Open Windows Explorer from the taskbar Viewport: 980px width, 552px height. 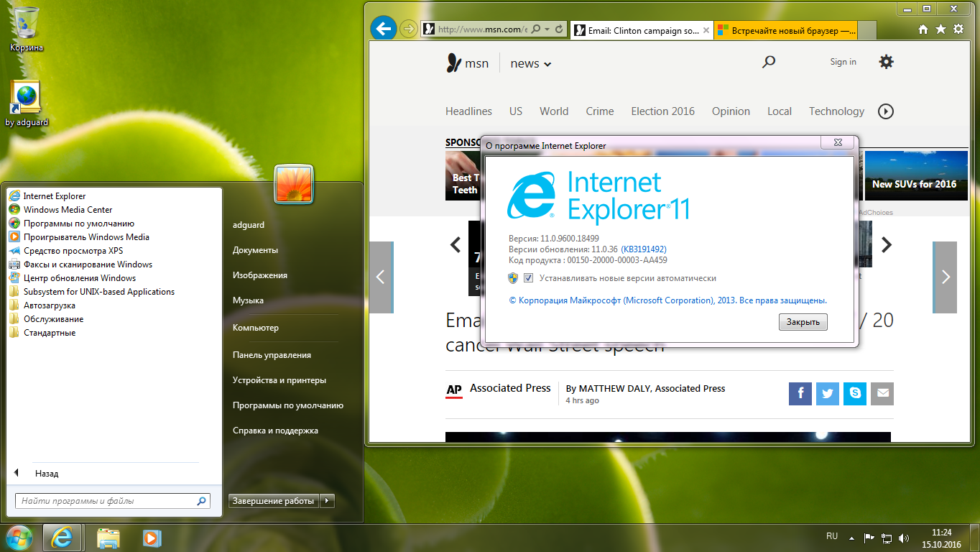tap(108, 538)
